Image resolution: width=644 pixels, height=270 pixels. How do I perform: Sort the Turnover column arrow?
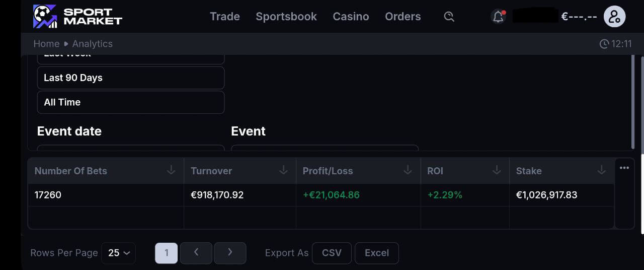coord(283,170)
